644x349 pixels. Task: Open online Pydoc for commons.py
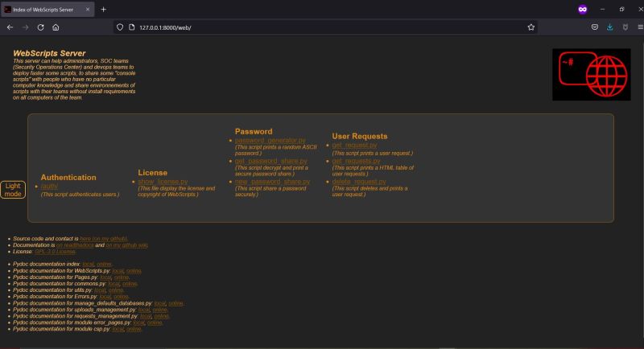pos(130,284)
